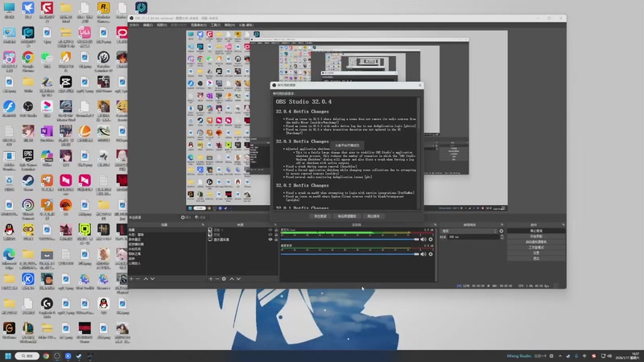Click Skip Version in update dialog
Viewport: 644px width, 362px height.
click(374, 216)
